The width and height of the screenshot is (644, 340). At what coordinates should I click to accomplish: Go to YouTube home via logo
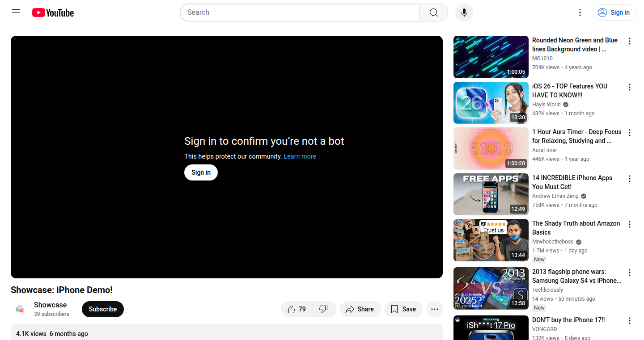53,13
